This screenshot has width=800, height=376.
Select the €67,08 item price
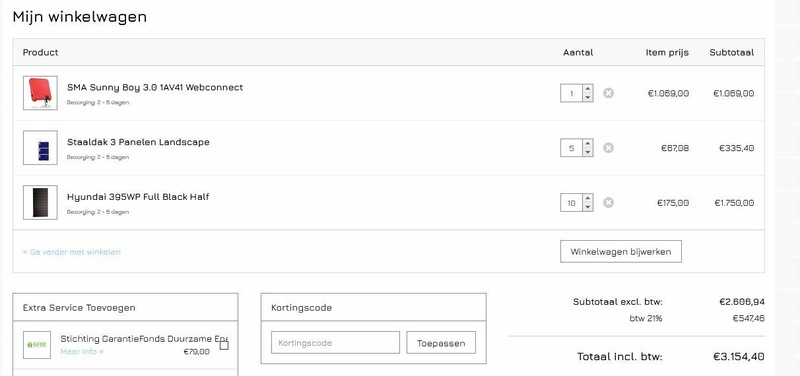pyautogui.click(x=675, y=148)
